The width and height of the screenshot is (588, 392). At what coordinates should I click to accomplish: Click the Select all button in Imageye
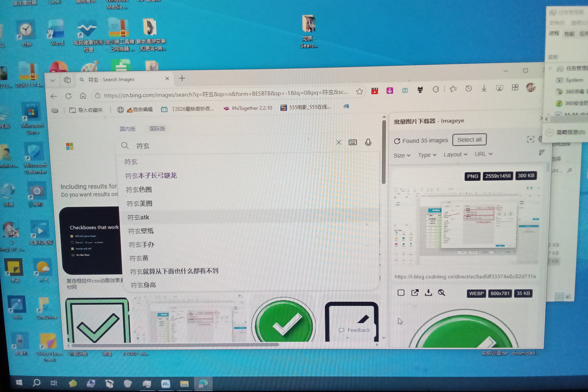(469, 140)
